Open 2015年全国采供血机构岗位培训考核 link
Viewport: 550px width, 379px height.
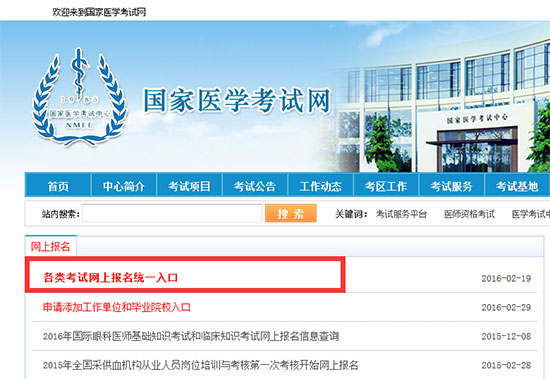point(201,365)
